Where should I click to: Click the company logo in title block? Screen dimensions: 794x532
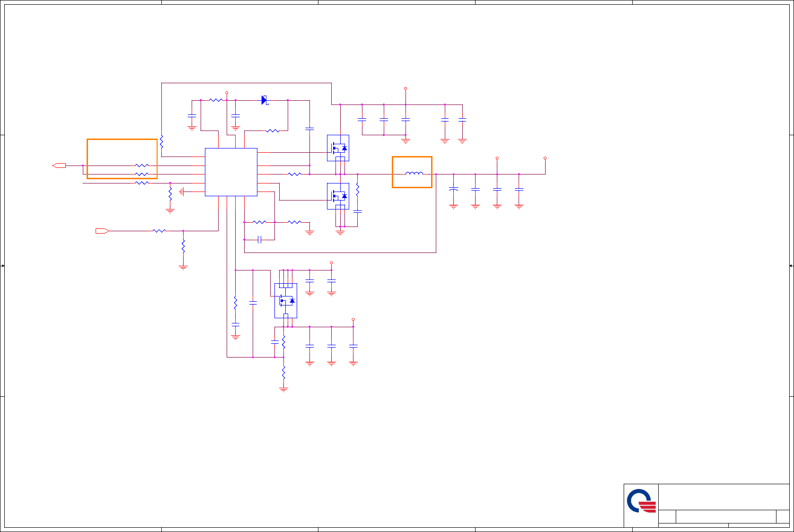[x=641, y=501]
